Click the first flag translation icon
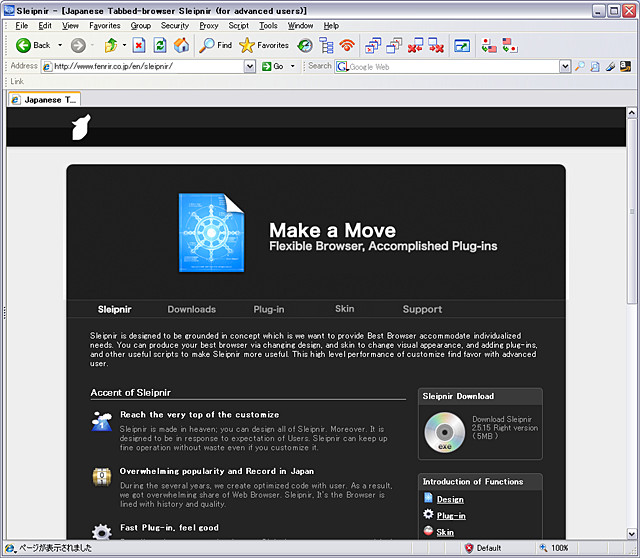This screenshot has width=640, height=558. point(489,45)
